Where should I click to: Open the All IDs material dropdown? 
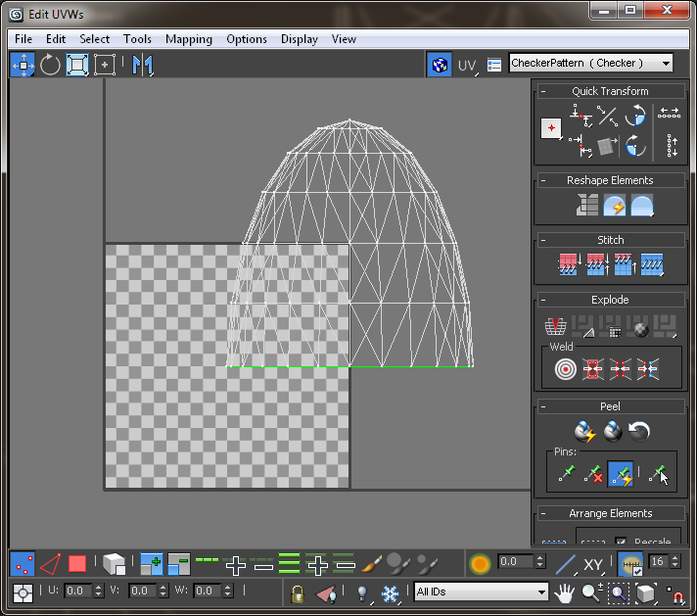481,592
